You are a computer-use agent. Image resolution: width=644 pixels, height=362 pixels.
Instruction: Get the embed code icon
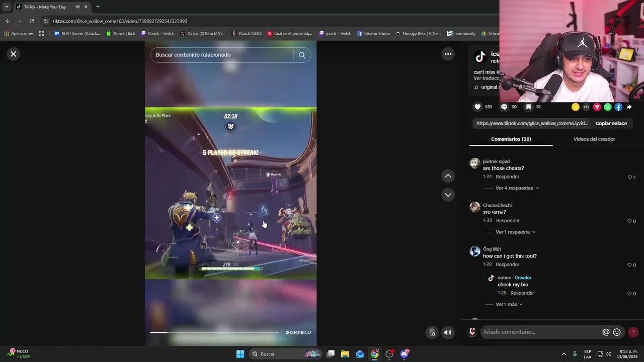pyautogui.click(x=586, y=107)
